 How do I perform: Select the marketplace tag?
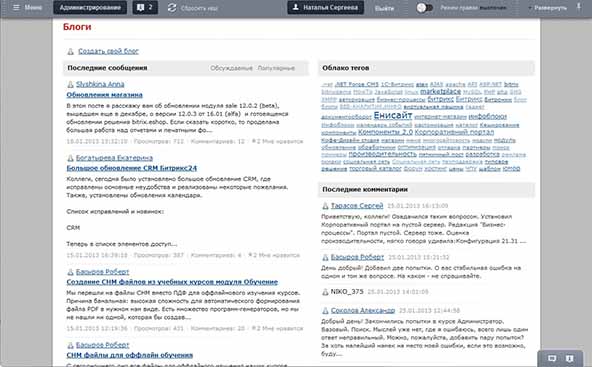pyautogui.click(x=440, y=92)
